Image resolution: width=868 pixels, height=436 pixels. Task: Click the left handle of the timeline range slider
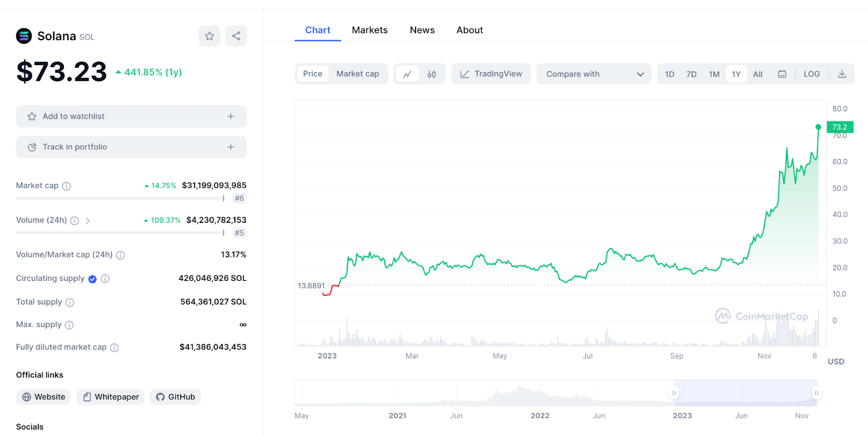click(x=674, y=393)
